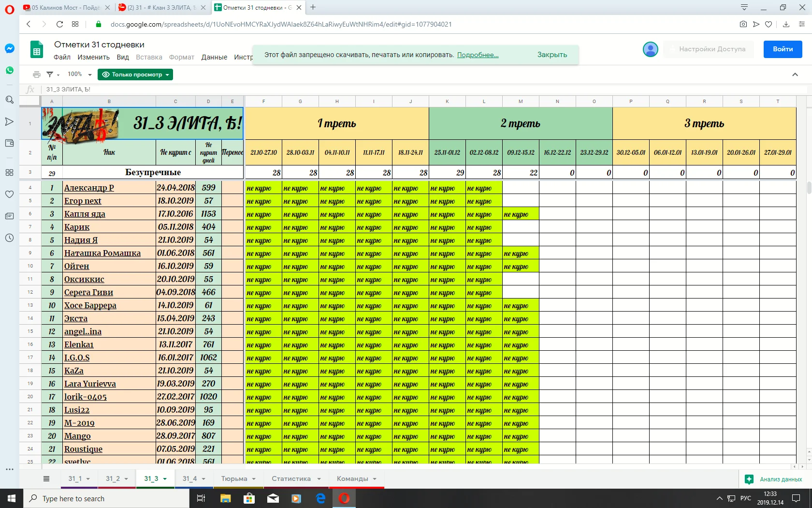Click the green Google Sheets logo
The image size is (812, 508).
[36, 49]
